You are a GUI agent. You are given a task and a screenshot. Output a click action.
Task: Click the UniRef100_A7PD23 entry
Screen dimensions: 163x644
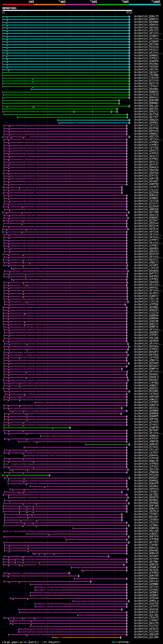[146, 58]
